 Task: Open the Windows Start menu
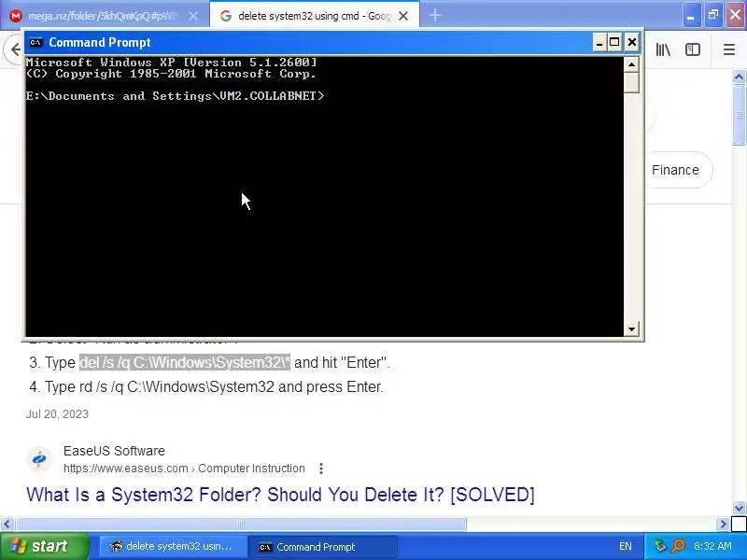tap(44, 546)
